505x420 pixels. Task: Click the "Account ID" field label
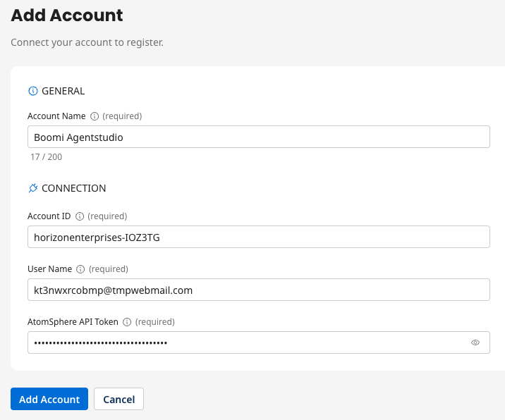(49, 216)
